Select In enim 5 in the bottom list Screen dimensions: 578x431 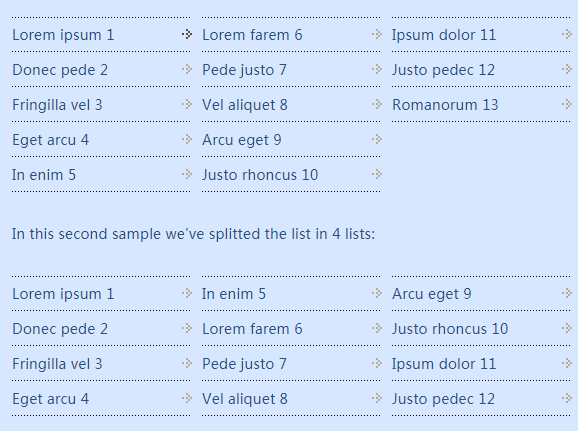(x=234, y=294)
